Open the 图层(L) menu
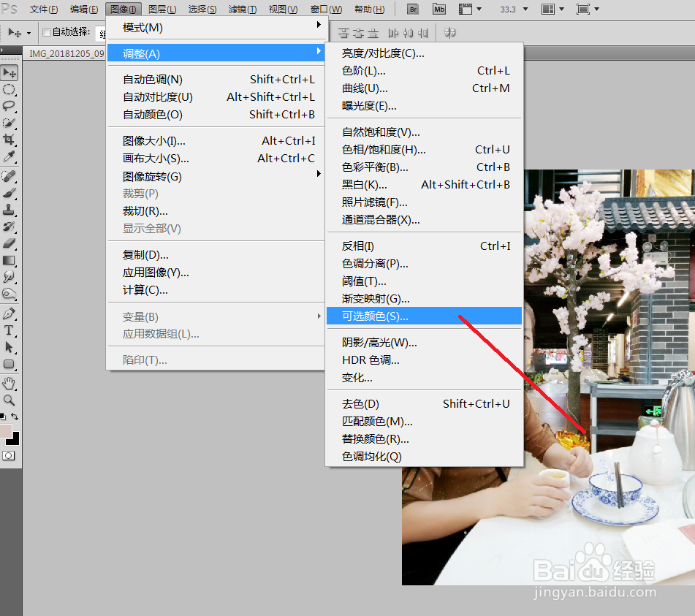The image size is (695, 616). 162,9
